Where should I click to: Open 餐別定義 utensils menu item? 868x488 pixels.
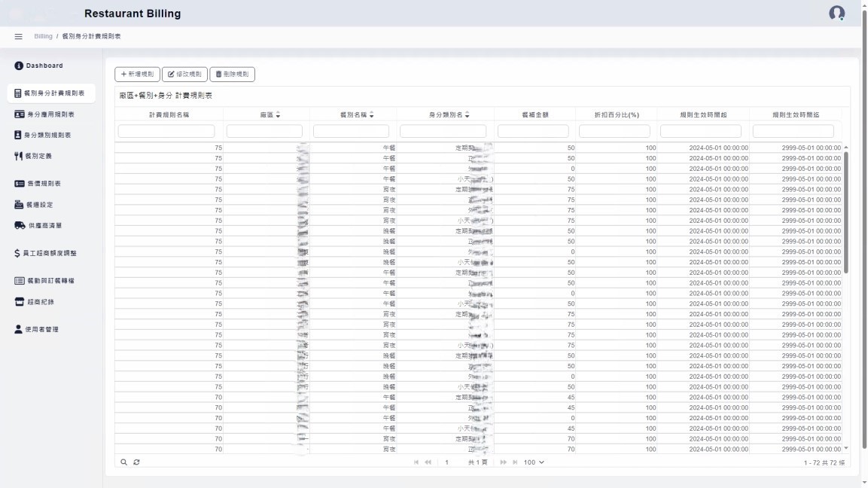(x=38, y=156)
